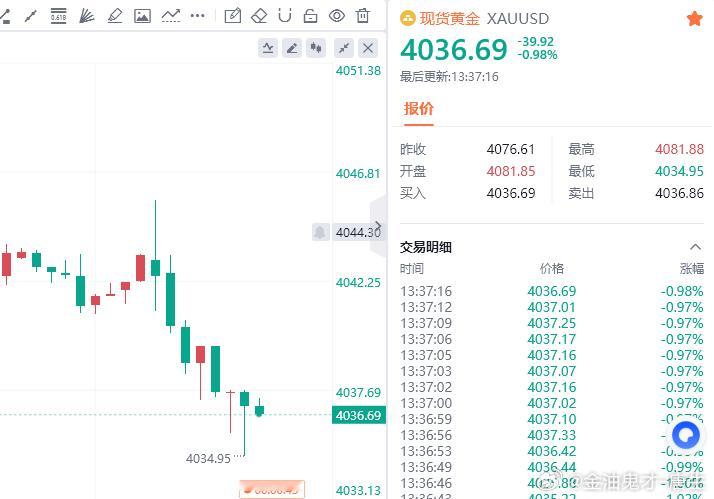Expand side panel with right chevron handle

click(x=378, y=226)
